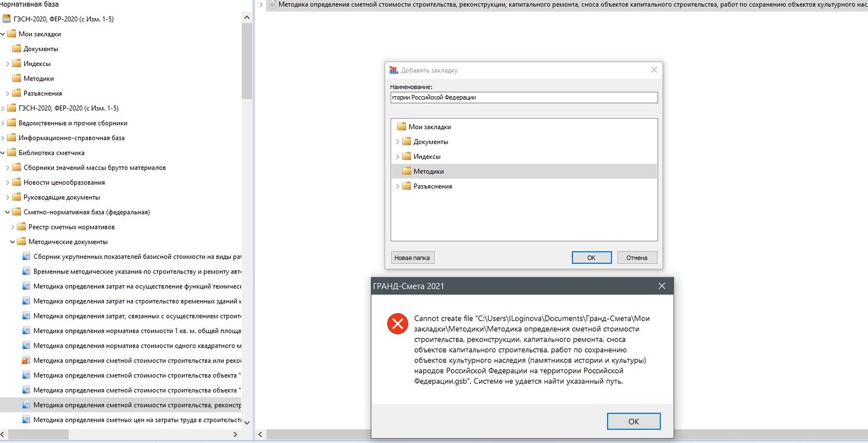The image size is (868, 443).
Task: Expand Руководящие документы node
Action: coord(8,197)
